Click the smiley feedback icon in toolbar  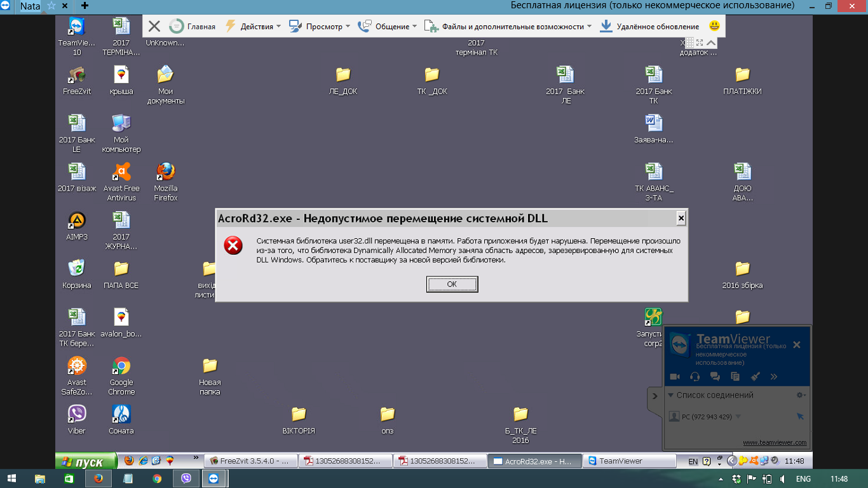(x=714, y=26)
